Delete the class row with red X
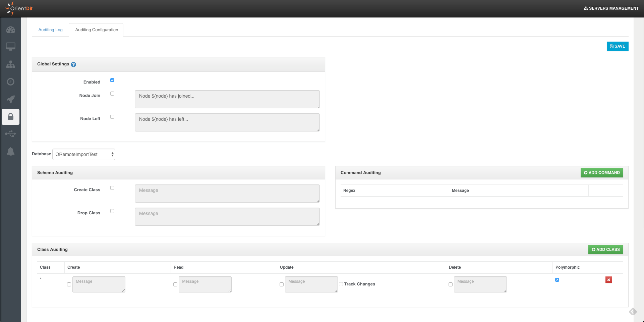This screenshot has width=644, height=322. click(608, 280)
